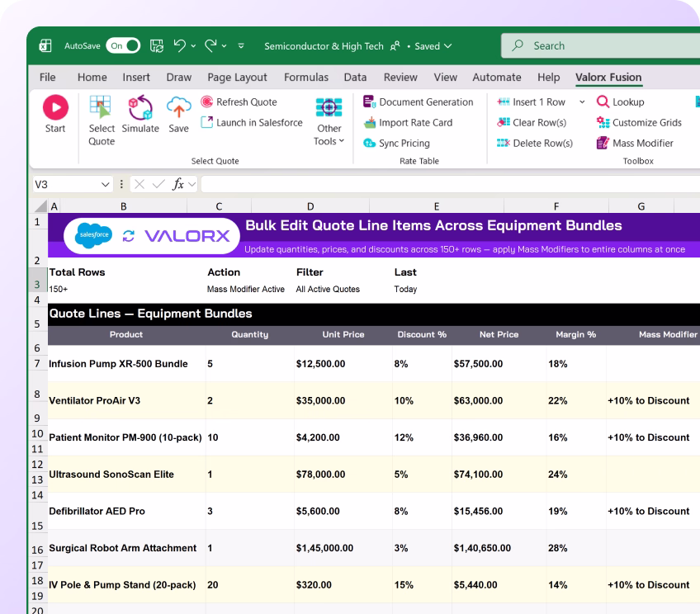Click the '12%' discount cell for Patient Monitor

point(422,437)
